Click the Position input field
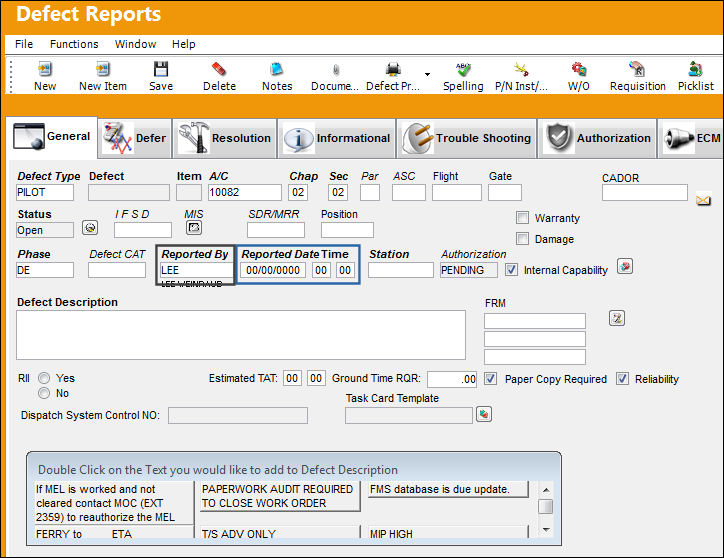The image size is (724, 558). (347, 230)
